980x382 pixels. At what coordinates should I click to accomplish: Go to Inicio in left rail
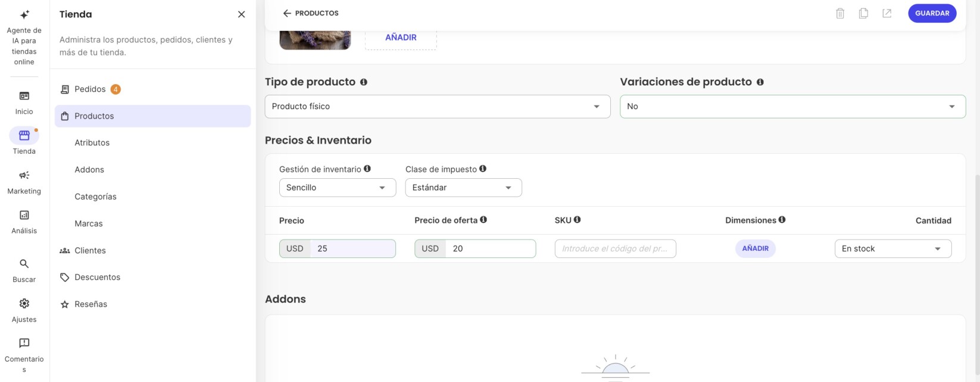(x=24, y=103)
